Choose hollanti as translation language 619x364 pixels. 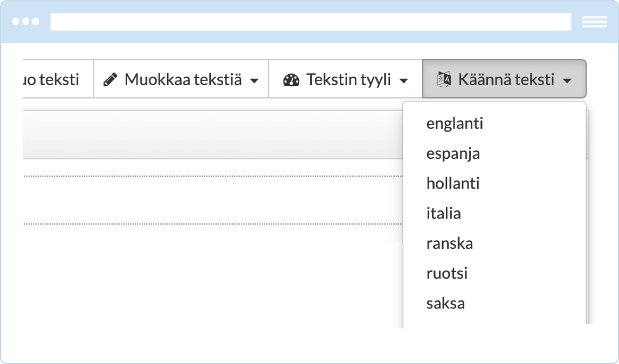[453, 183]
